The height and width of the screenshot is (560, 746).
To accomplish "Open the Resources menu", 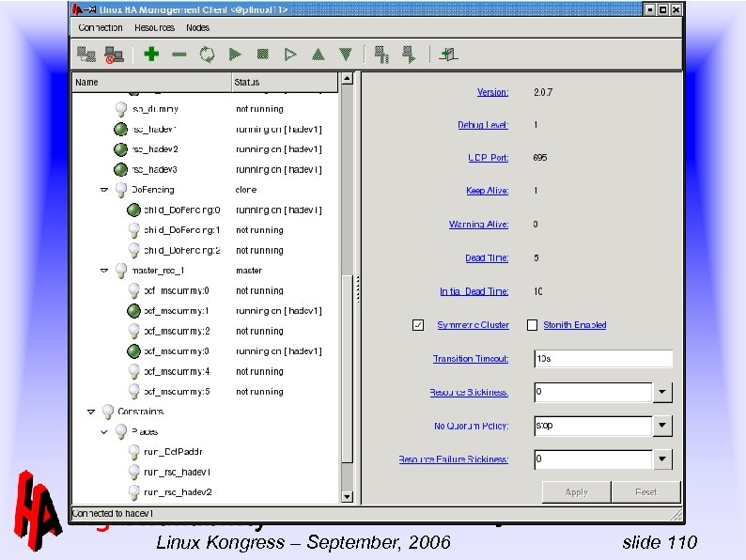I will click(x=154, y=27).
